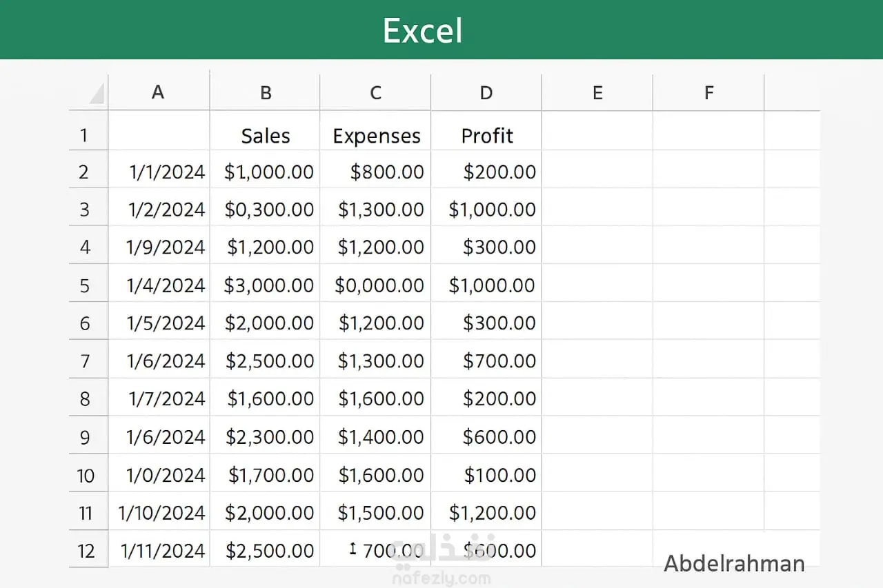Select row 1 header
The image size is (883, 588).
tap(84, 134)
